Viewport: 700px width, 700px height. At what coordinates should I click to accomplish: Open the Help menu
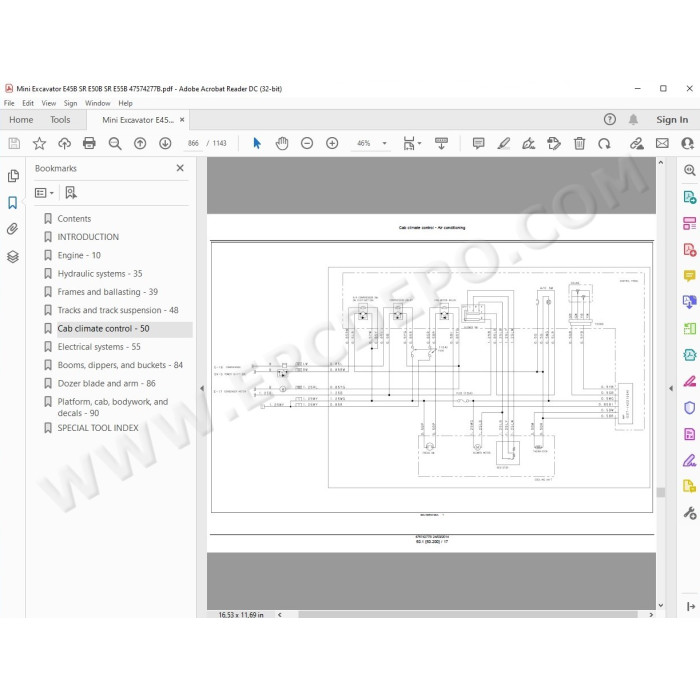click(125, 103)
